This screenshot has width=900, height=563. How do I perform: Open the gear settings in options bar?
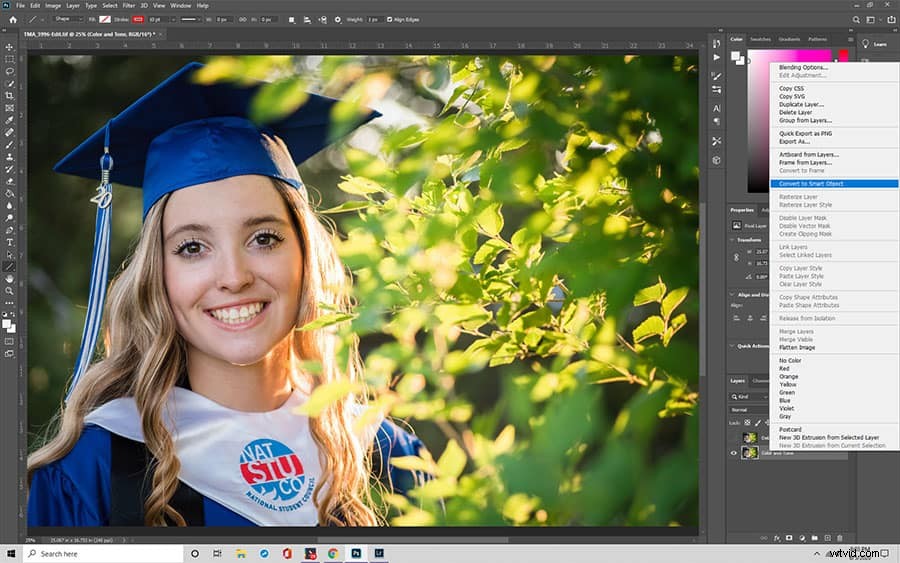(338, 20)
